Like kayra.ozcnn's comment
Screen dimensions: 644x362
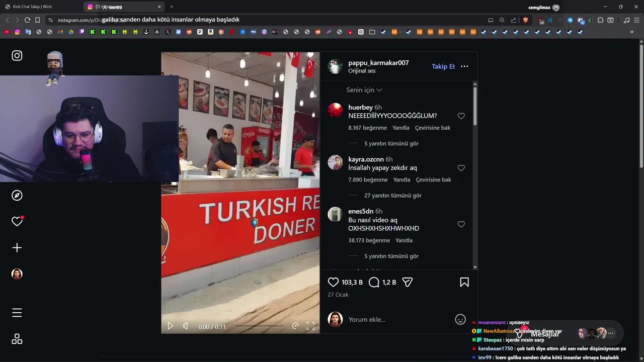pos(461,168)
